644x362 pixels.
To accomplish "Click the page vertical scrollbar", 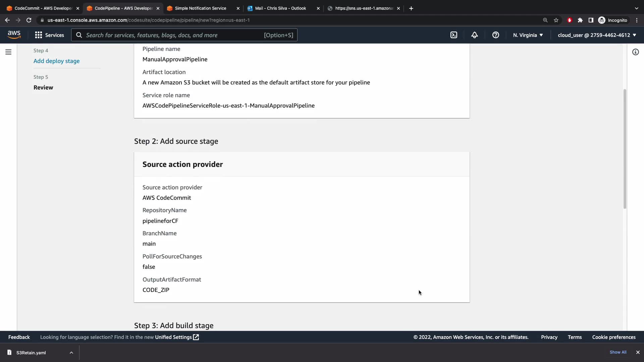I will [625, 149].
